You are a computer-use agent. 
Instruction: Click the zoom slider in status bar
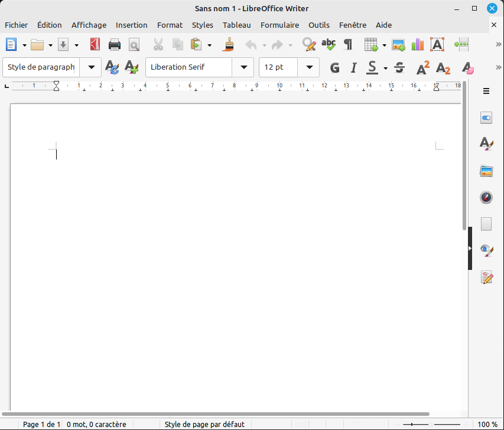pos(431,424)
